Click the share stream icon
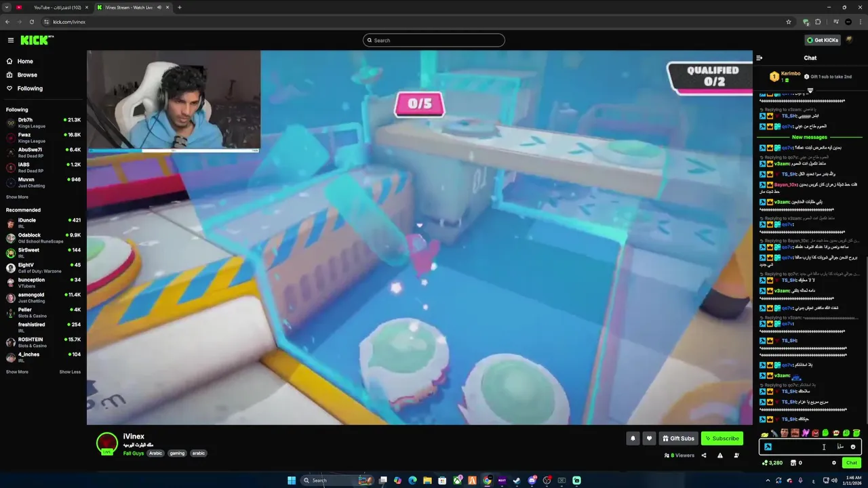The image size is (868, 488). click(704, 455)
